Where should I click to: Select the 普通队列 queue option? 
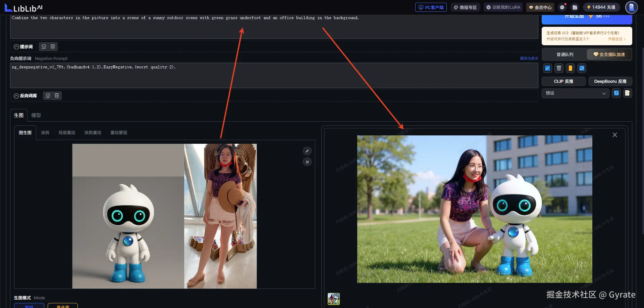565,55
